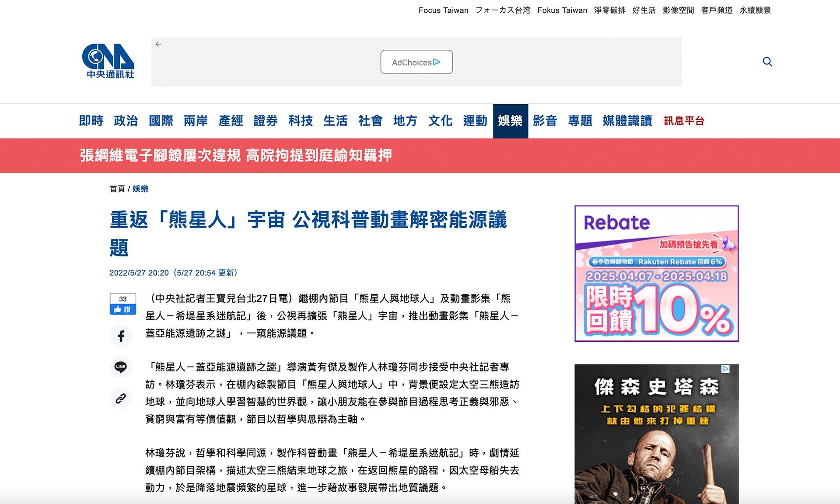The width and height of the screenshot is (840, 504).
Task: Open the Rakuten Rebate 10% ad
Action: tap(656, 273)
